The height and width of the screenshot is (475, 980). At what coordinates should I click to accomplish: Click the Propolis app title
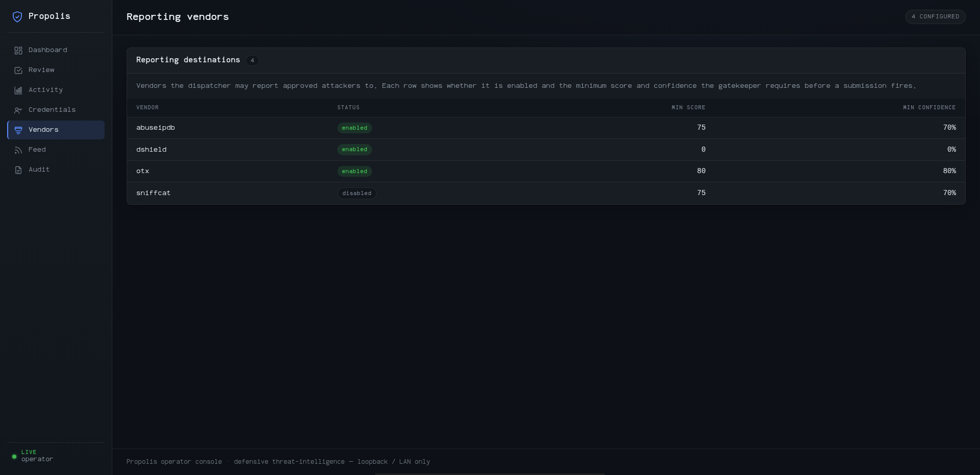point(50,16)
